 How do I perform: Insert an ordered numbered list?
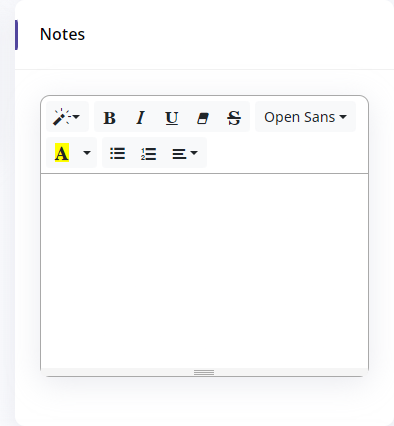tap(148, 153)
